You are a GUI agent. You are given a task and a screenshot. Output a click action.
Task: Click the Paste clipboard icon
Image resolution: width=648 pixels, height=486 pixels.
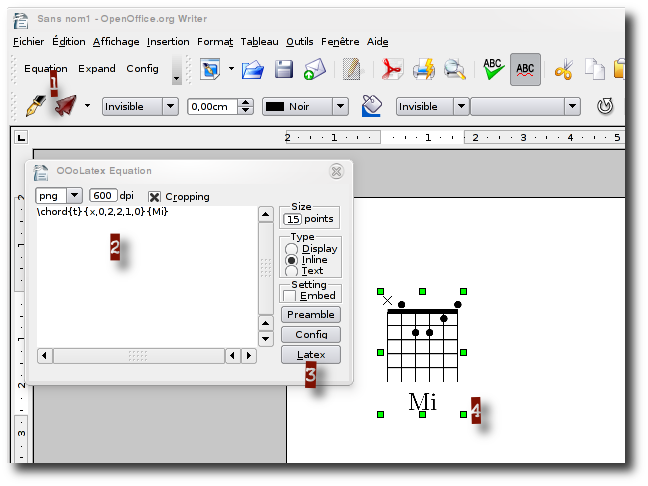[619, 69]
